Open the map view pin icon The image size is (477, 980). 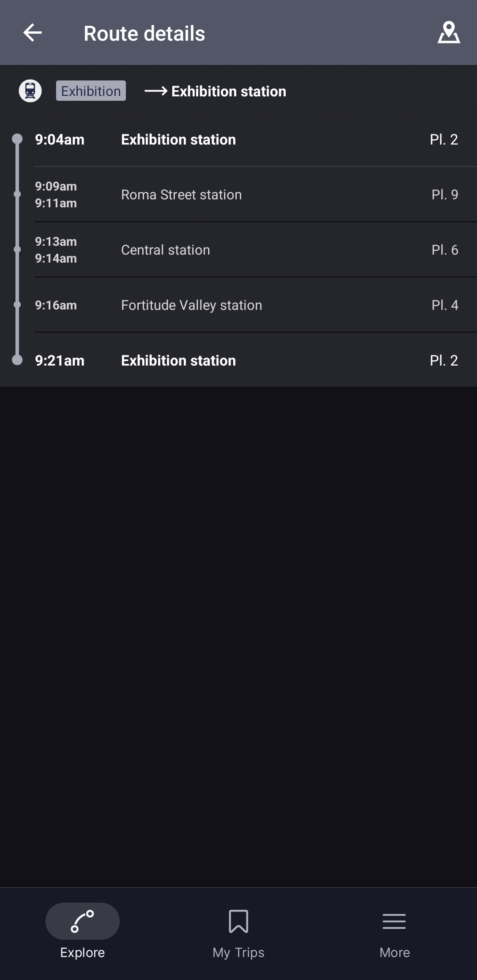pos(449,33)
